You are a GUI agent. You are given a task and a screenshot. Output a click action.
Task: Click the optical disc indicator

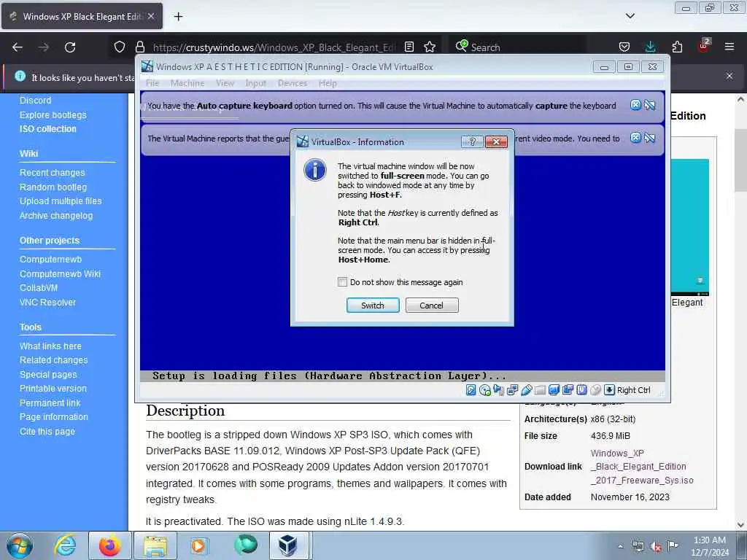click(485, 390)
